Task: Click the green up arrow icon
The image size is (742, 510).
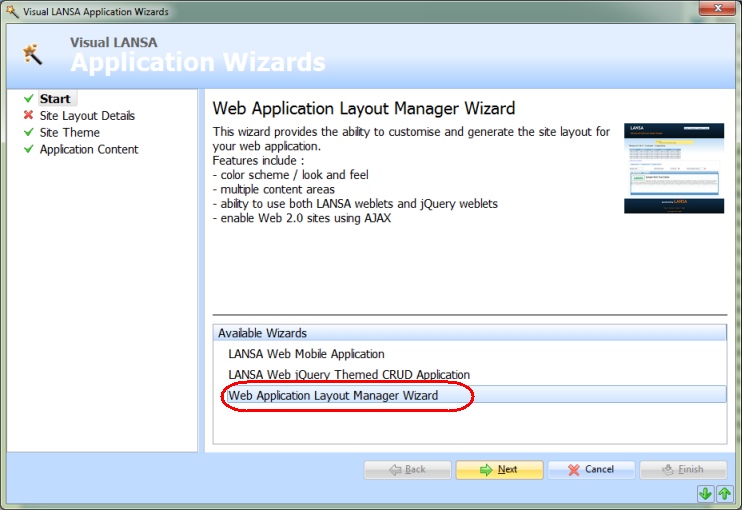Action: pyautogui.click(x=724, y=494)
